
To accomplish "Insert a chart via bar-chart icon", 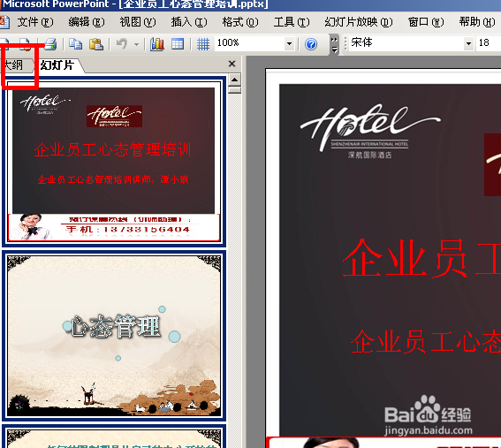I will click(x=157, y=44).
